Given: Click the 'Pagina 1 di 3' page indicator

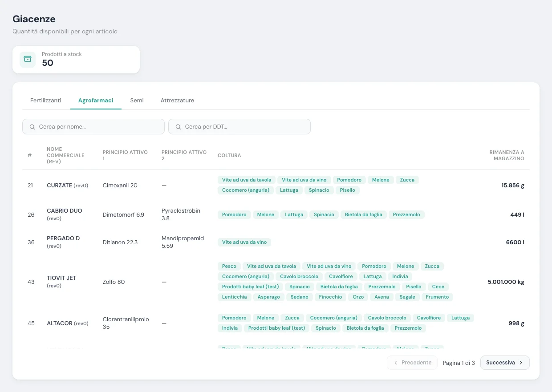Looking at the screenshot, I should click(x=459, y=363).
